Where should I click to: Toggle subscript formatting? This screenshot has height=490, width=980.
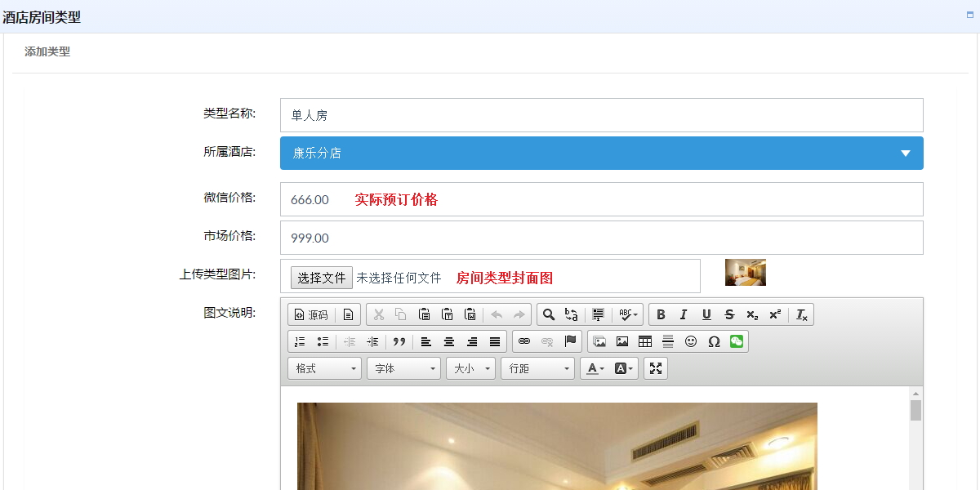pyautogui.click(x=752, y=314)
